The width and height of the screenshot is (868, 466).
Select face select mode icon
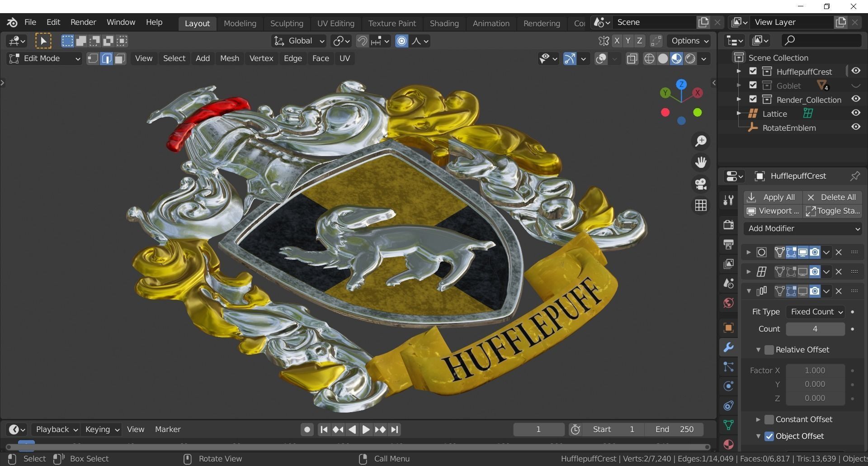[120, 58]
